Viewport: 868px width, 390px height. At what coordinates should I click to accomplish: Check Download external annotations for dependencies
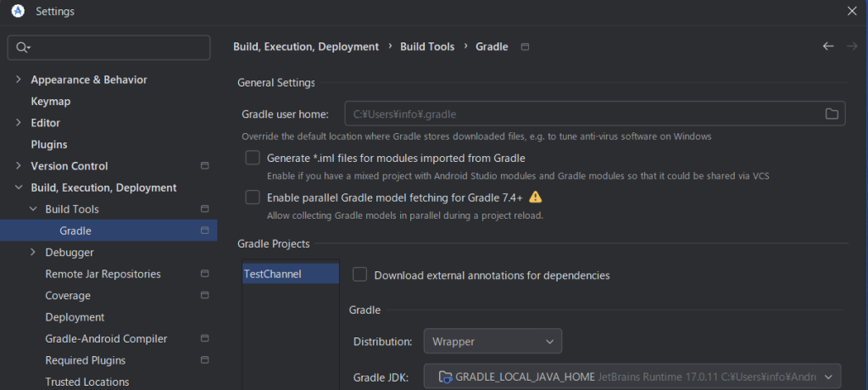tap(360, 275)
